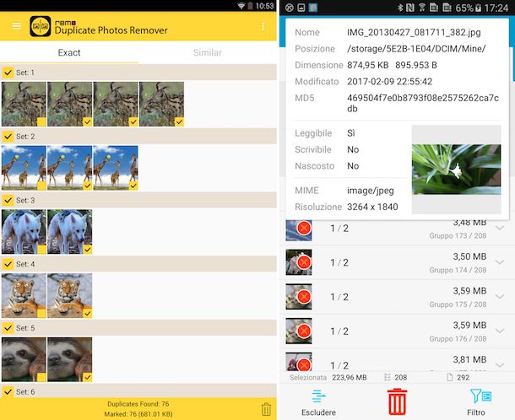The image size is (515, 420).
Task: Tap the trash icon in the yellow bottom bar
Action: (266, 409)
